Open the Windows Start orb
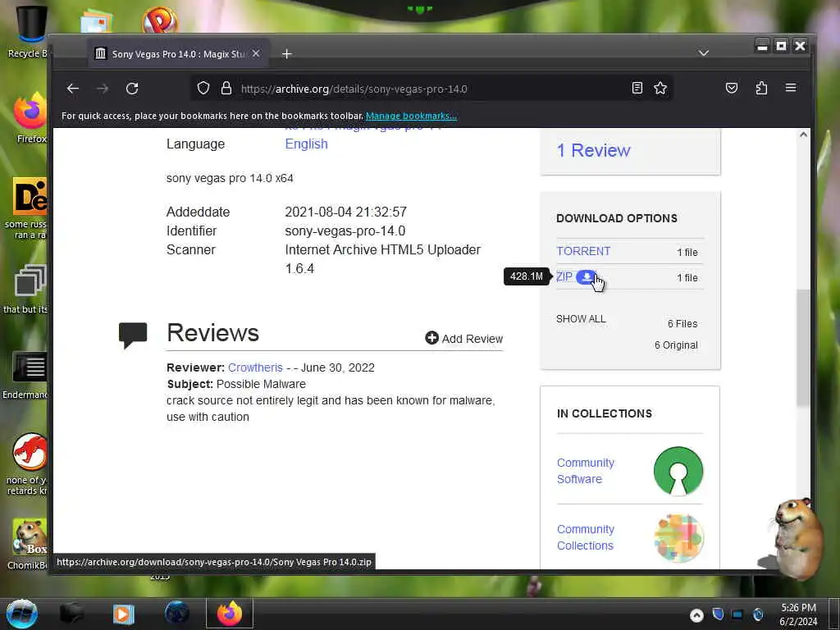This screenshot has height=630, width=840. [21, 614]
